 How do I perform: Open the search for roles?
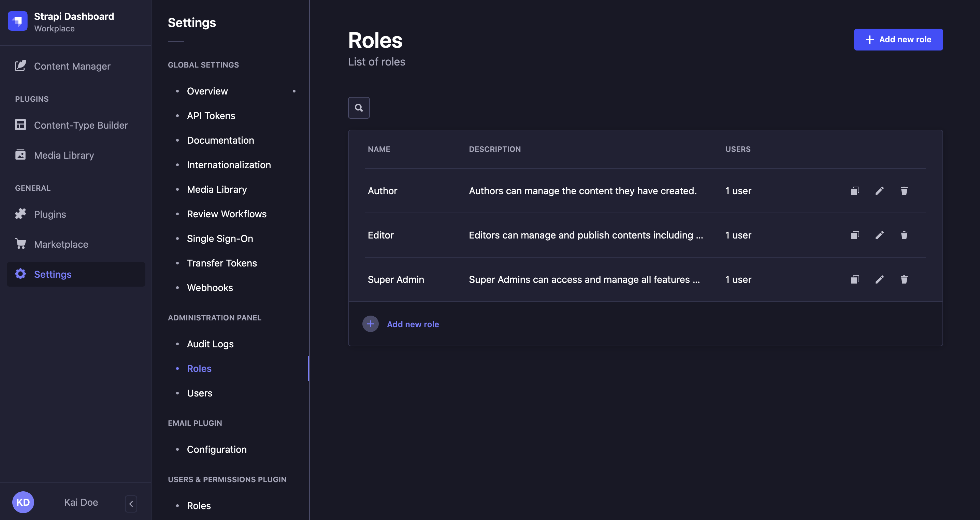click(x=358, y=108)
